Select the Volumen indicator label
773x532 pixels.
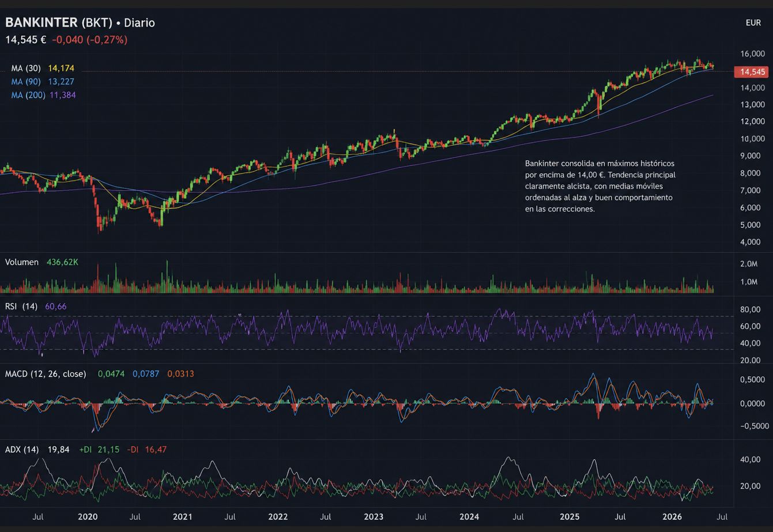[x=22, y=262]
